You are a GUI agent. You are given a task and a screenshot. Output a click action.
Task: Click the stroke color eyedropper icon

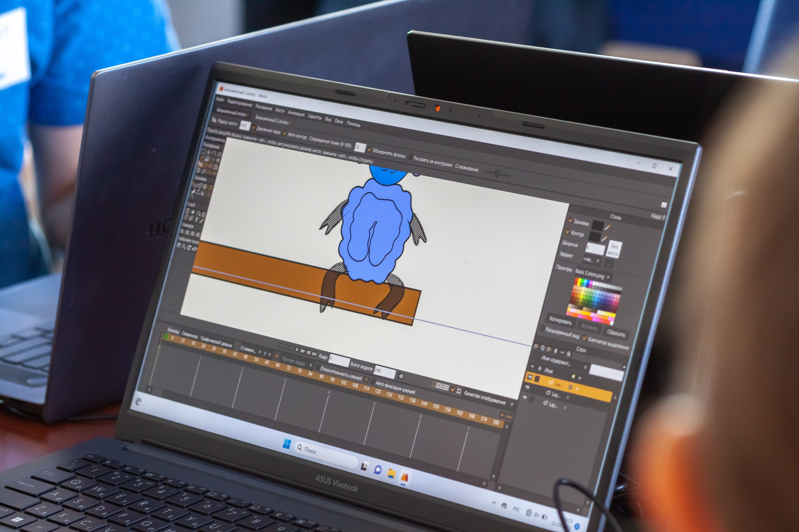(605, 239)
